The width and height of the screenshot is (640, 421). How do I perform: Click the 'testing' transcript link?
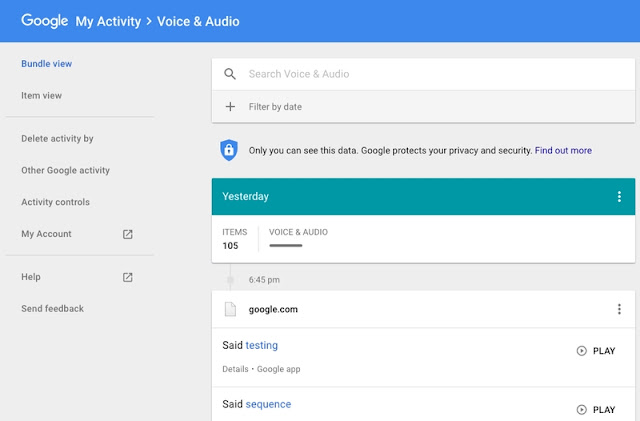point(262,345)
